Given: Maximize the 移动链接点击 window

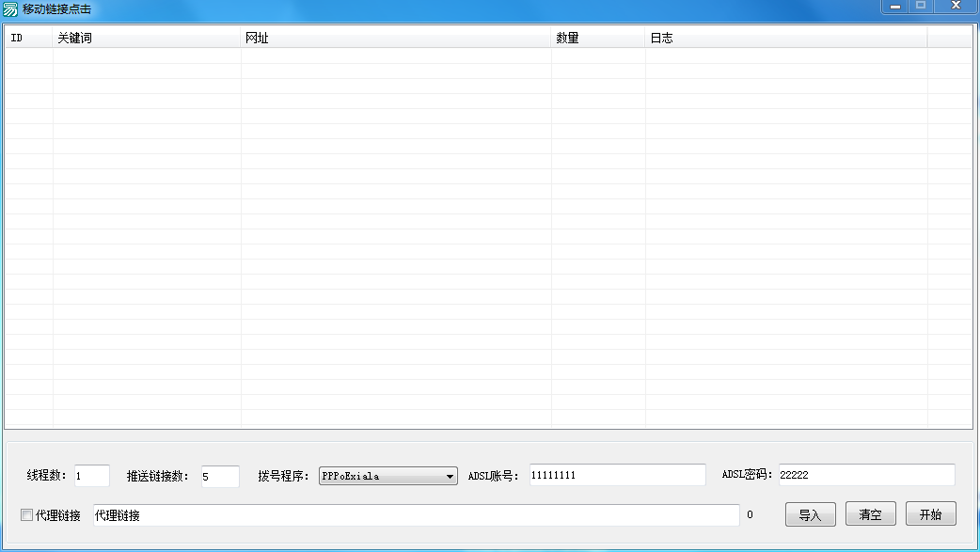Looking at the screenshot, I should tap(921, 6).
